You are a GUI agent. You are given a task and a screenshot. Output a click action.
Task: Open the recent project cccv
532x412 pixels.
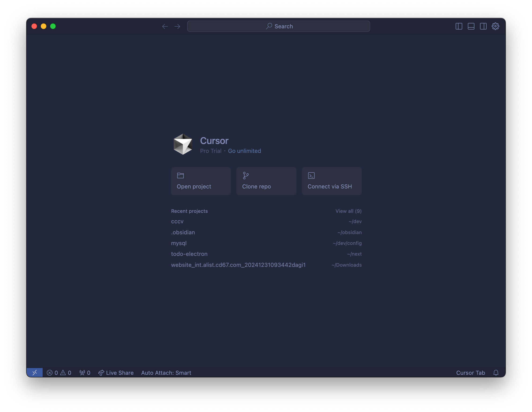[x=266, y=222]
